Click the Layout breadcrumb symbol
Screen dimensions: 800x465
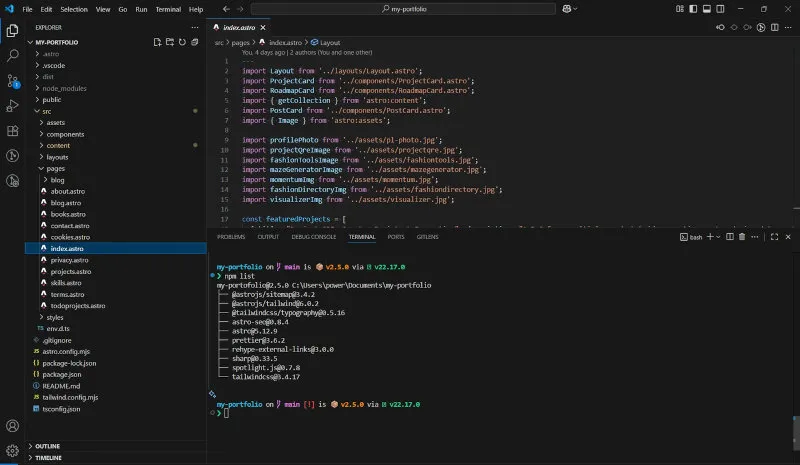(x=330, y=43)
